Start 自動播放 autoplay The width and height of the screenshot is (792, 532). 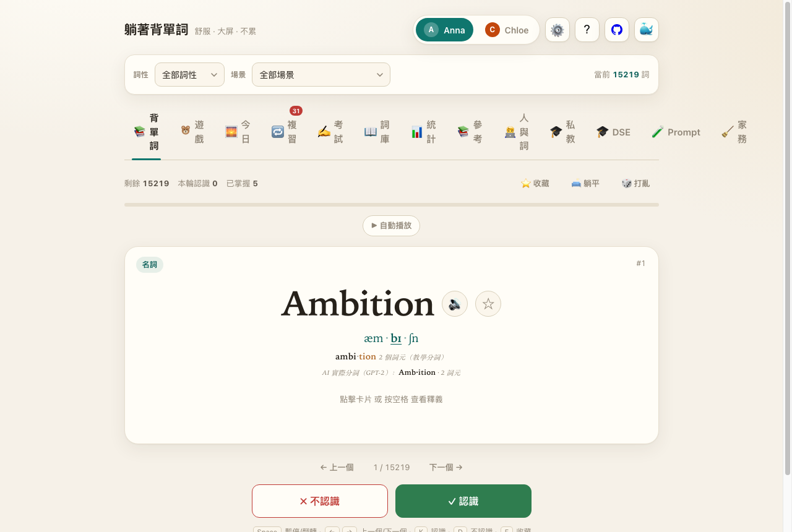pyautogui.click(x=391, y=226)
